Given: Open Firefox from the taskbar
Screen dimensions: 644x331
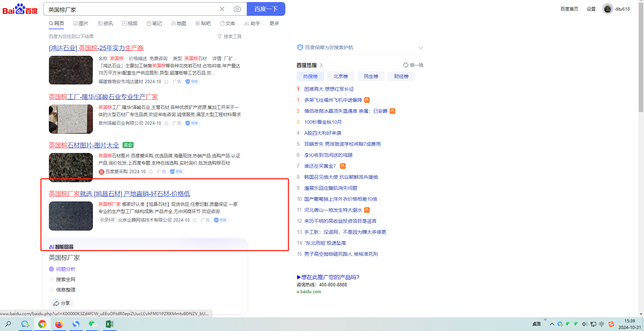Looking at the screenshot, I should click(x=59, y=324).
